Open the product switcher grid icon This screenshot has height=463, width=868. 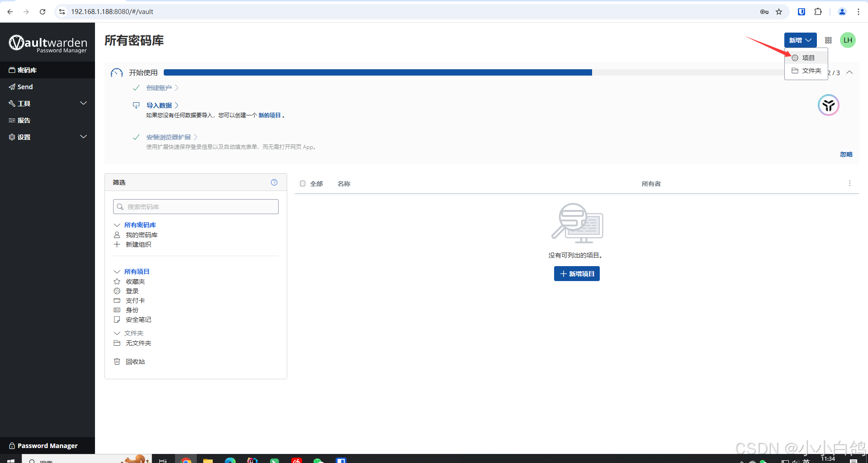(x=828, y=40)
